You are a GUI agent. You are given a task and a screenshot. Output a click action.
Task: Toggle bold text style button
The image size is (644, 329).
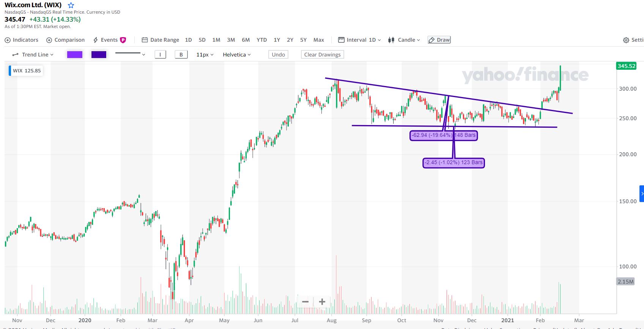181,55
